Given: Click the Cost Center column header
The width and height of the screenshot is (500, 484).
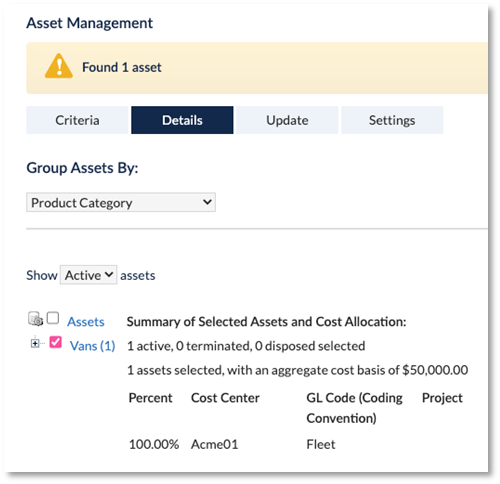Looking at the screenshot, I should 225,398.
